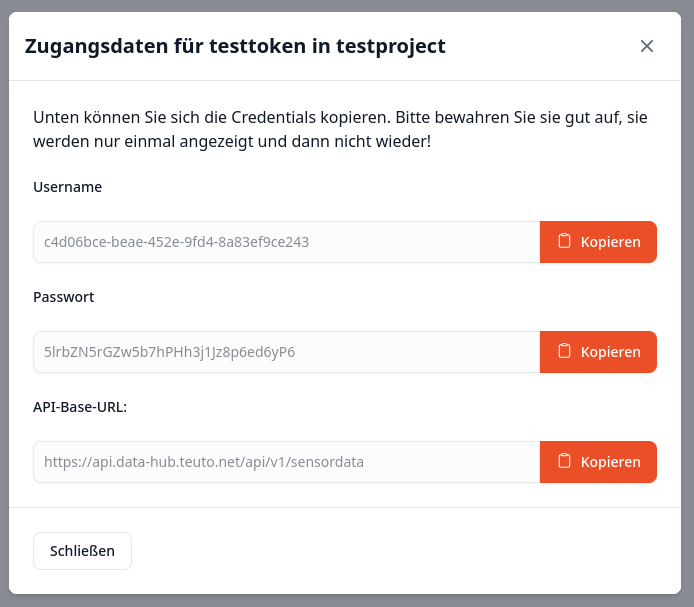Viewport: 694px width, 607px height.
Task: Focus the Passwort value field
Action: 286,352
